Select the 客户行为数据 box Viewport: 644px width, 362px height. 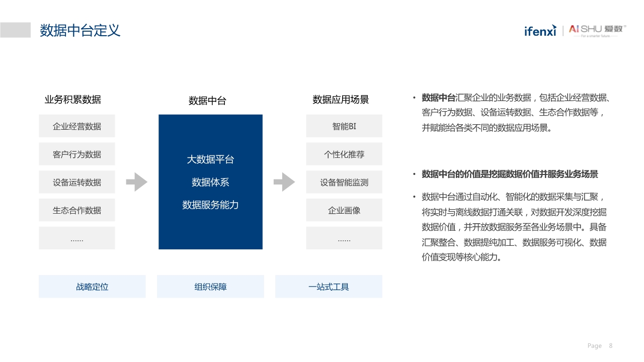pos(77,154)
